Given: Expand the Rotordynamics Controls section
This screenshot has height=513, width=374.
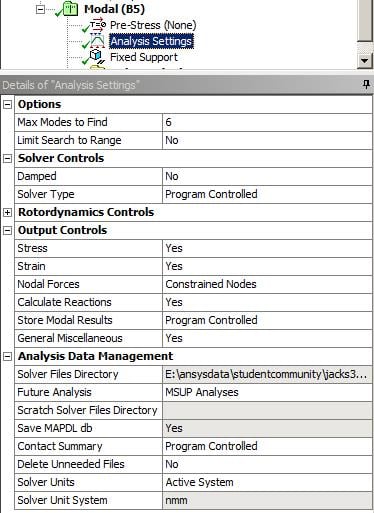Looking at the screenshot, I should 7,212.
